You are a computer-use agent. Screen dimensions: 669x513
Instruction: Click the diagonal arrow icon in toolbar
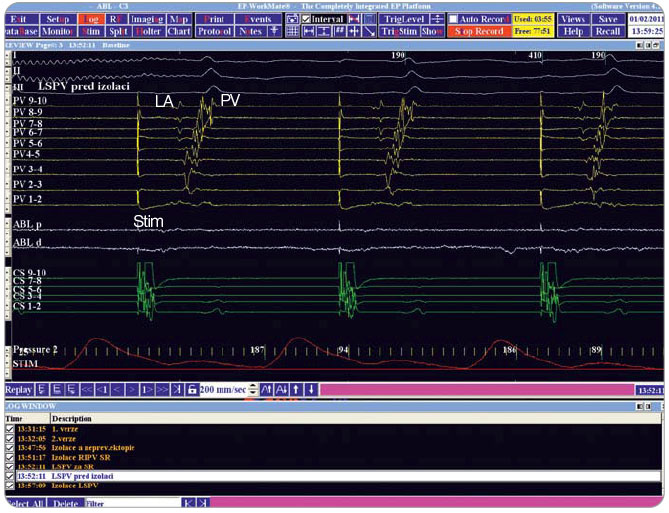(369, 31)
